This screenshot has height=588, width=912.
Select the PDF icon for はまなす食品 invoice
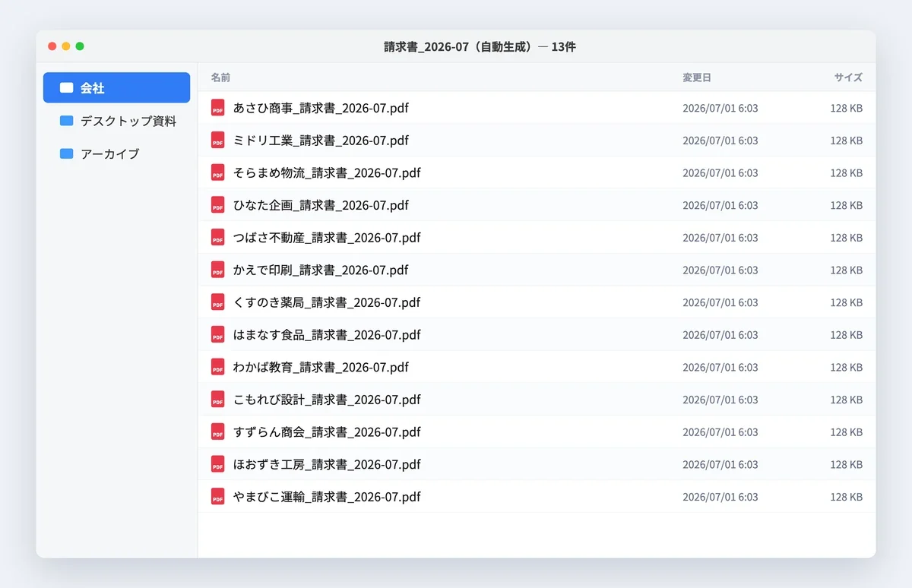(x=218, y=335)
